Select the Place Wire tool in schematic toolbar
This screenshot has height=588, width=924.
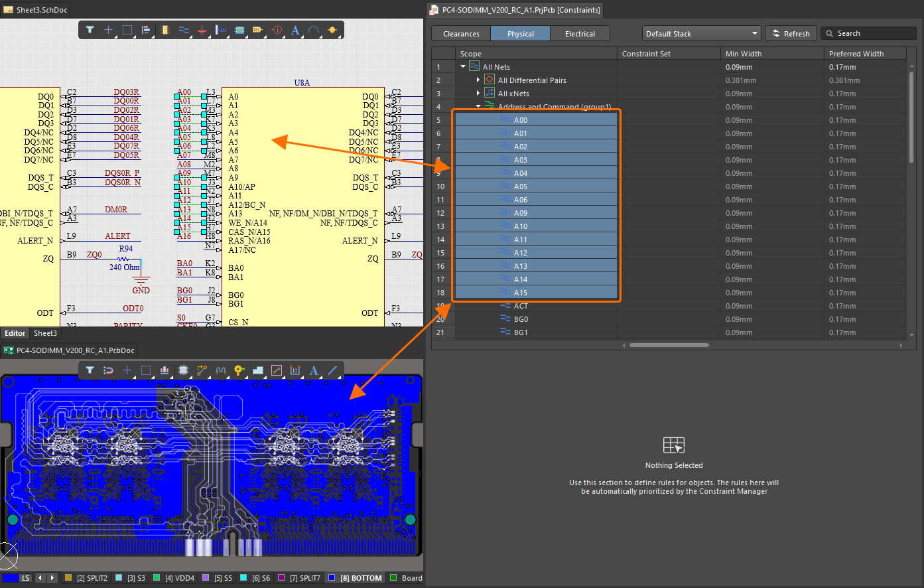click(183, 30)
